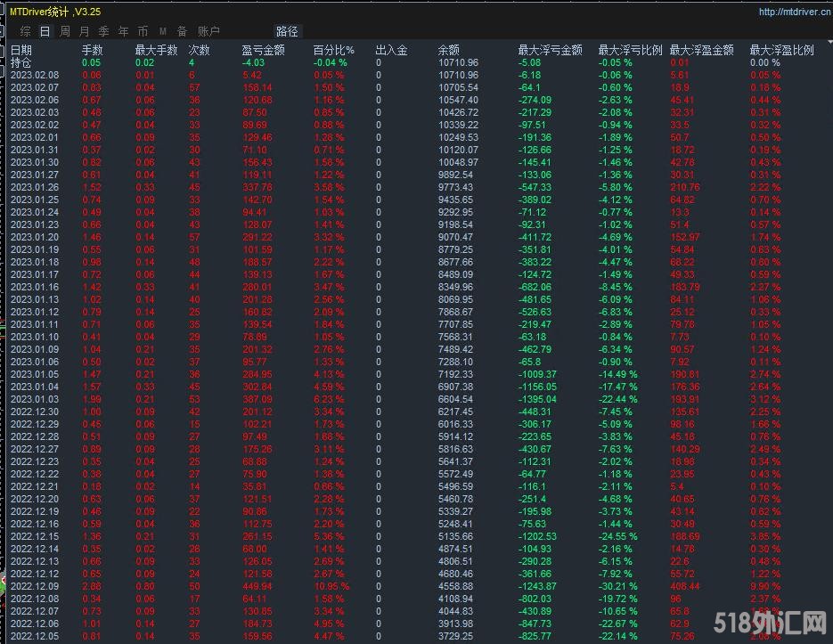Open the 月 monthly tab

pyautogui.click(x=85, y=31)
